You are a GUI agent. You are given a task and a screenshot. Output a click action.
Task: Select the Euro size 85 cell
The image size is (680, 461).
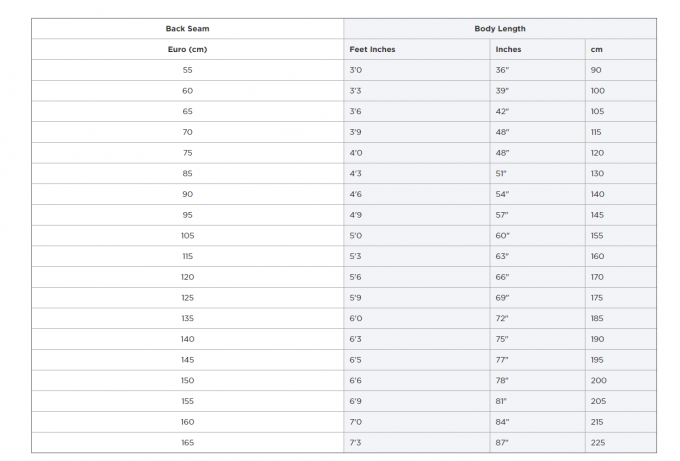(x=187, y=173)
